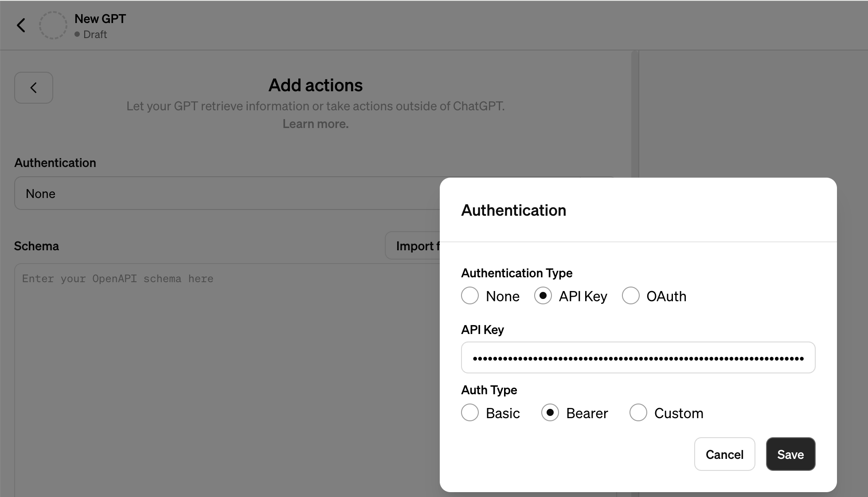868x497 pixels.
Task: Click the New GPT avatar placeholder circle
Action: click(x=53, y=25)
